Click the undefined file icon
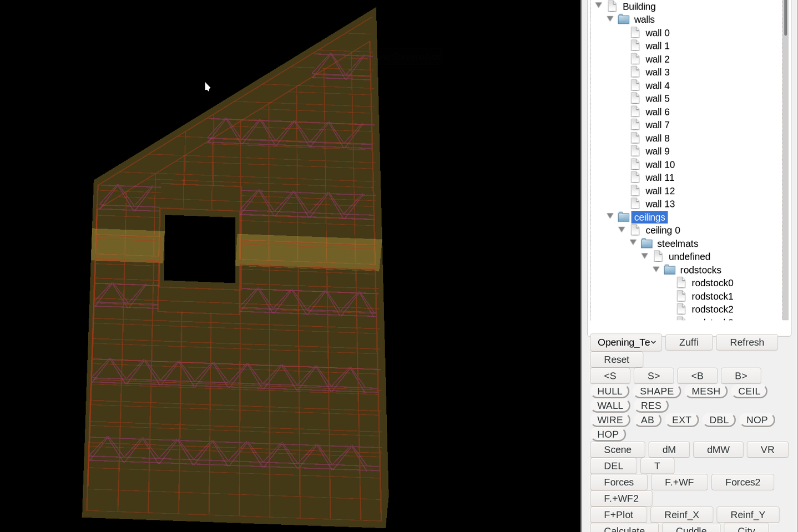The image size is (798, 532). (x=659, y=256)
